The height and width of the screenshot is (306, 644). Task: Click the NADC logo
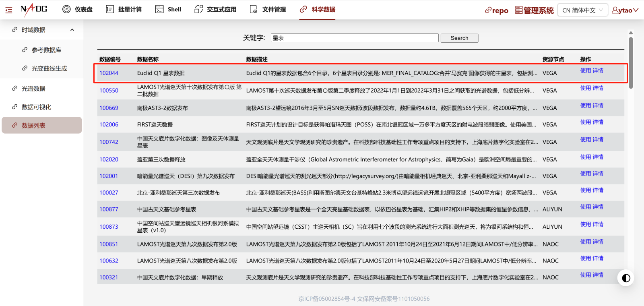(34, 9)
